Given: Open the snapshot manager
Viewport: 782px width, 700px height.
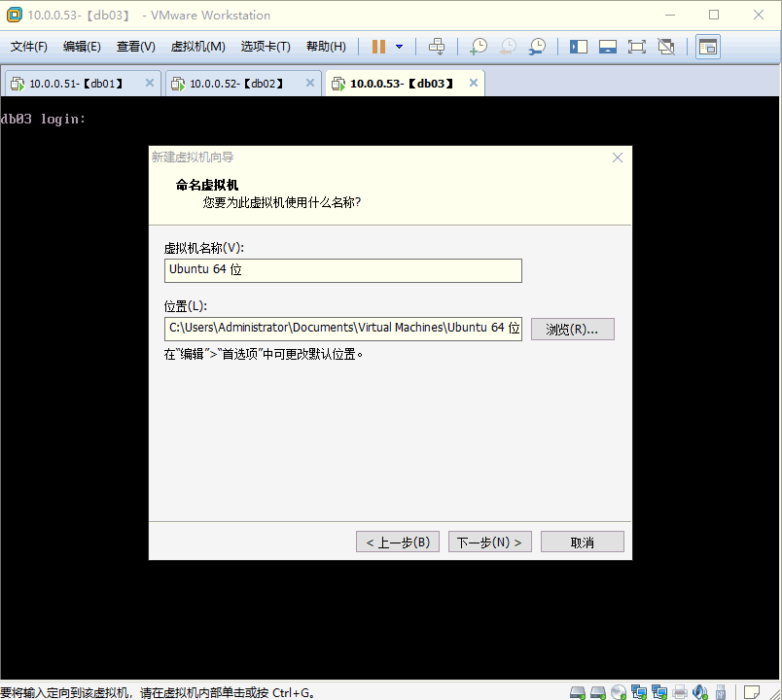Looking at the screenshot, I should [537, 46].
